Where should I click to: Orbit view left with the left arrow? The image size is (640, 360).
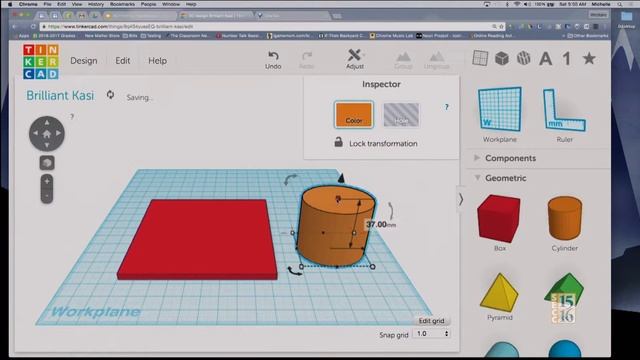[36, 133]
